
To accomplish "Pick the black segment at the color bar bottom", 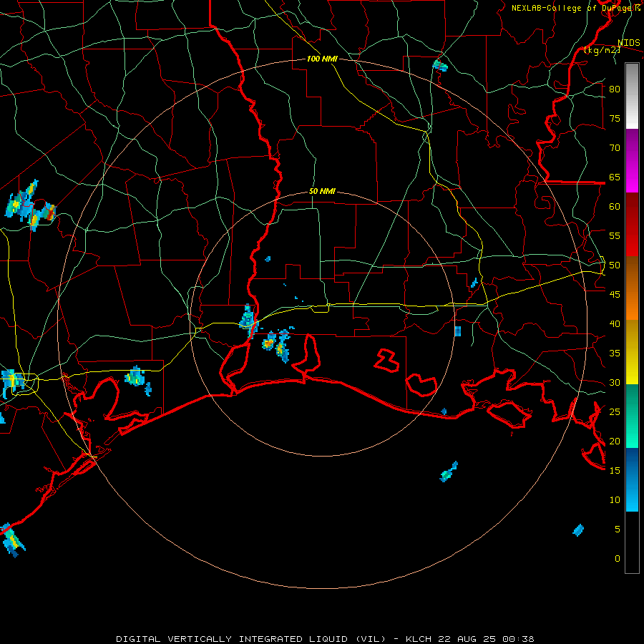I will [x=632, y=542].
